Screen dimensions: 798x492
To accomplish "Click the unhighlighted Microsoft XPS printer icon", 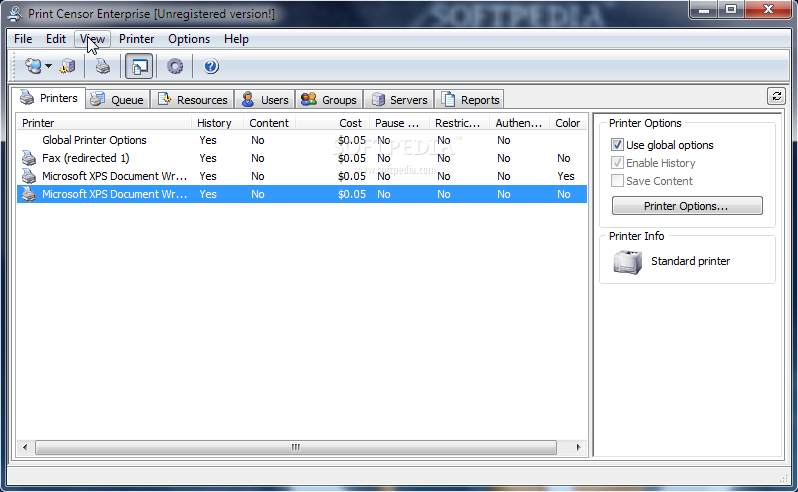I will click(29, 176).
